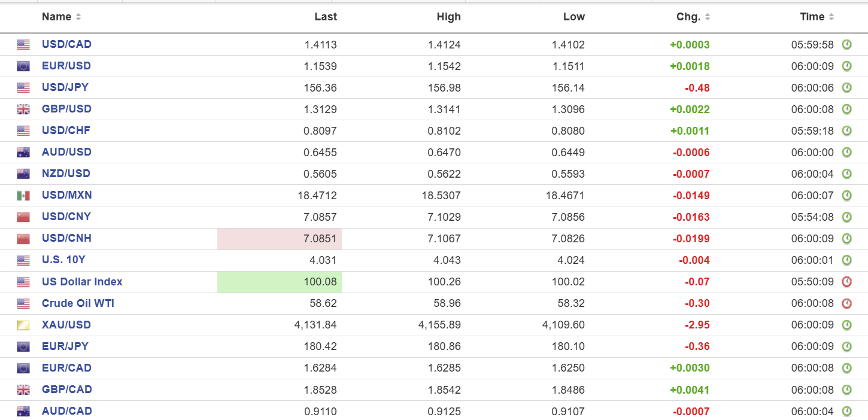The height and width of the screenshot is (420, 868).
Task: Sort the table by Time column arrows
Action: (x=831, y=17)
